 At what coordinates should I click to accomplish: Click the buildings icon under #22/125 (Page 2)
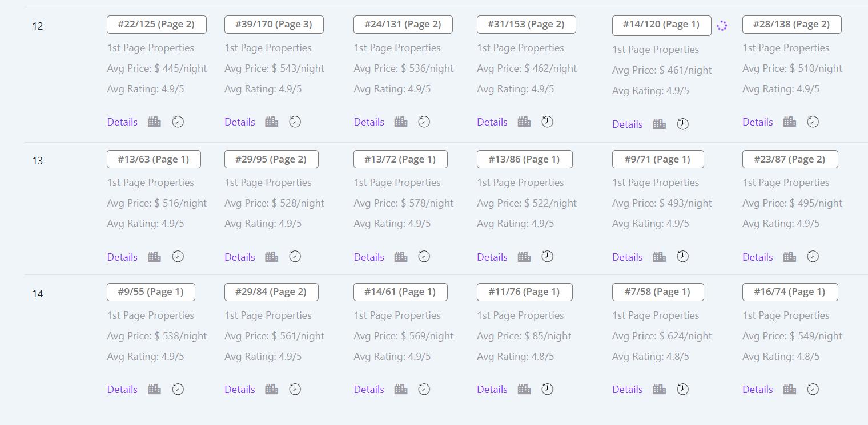[154, 122]
